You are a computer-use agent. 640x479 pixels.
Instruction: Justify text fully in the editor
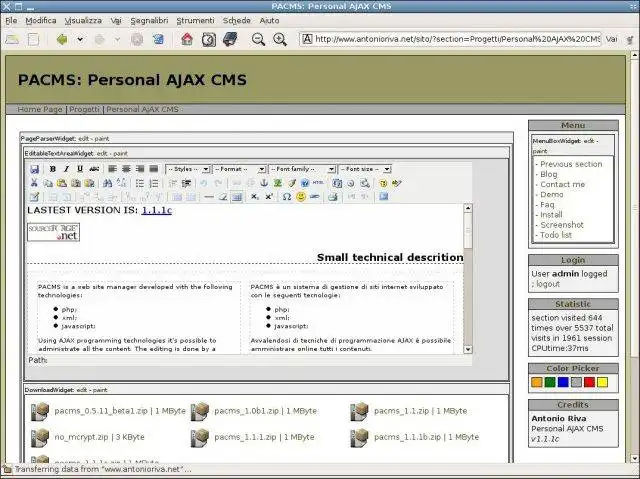point(153,169)
